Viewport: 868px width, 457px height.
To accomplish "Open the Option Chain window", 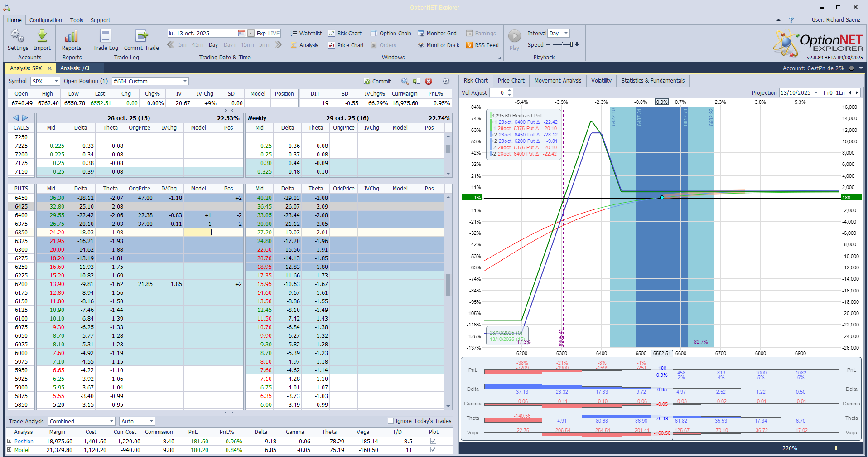I will (391, 34).
